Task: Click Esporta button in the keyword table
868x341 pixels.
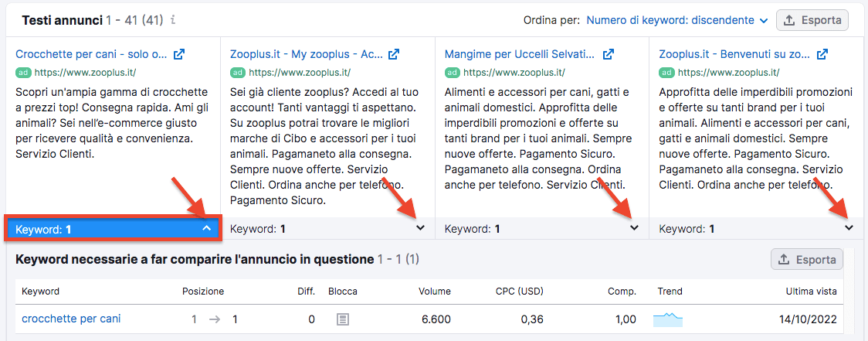Action: [807, 260]
